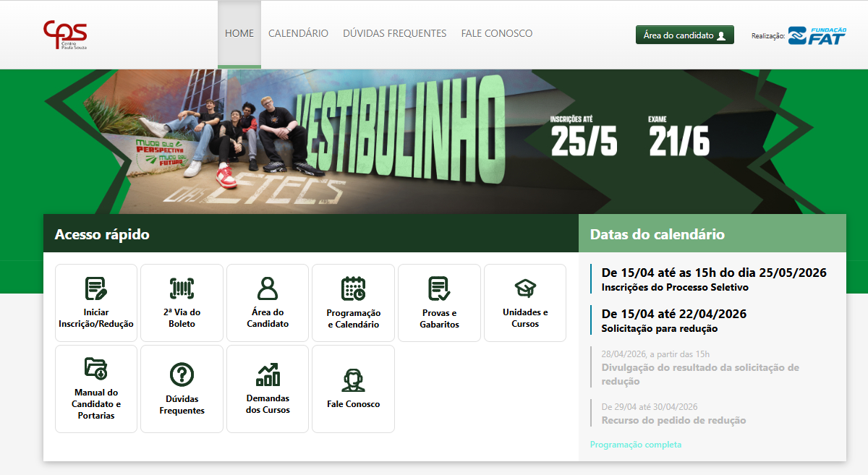Click the Provas e Gabaritos icon
Image resolution: width=868 pixels, height=475 pixels.
(439, 288)
